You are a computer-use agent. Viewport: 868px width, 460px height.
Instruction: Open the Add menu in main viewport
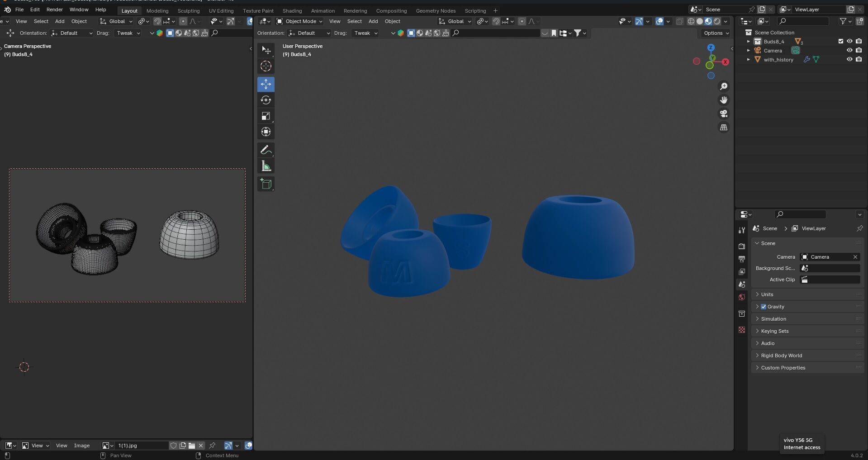click(373, 21)
